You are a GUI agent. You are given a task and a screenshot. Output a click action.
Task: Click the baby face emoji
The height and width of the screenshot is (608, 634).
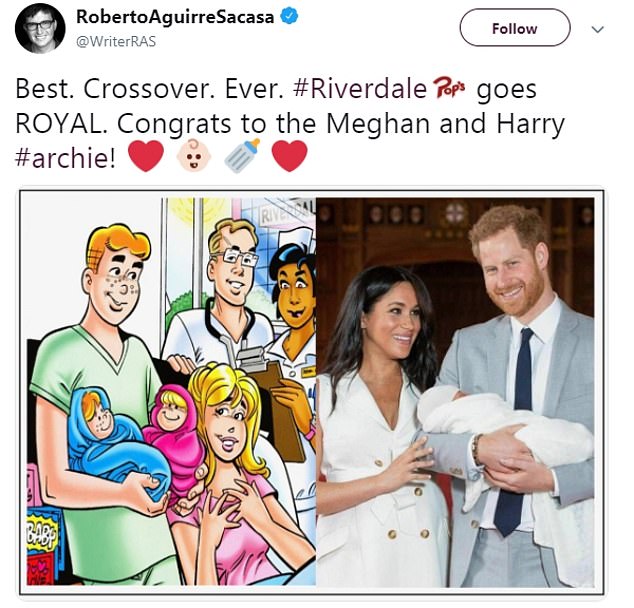click(x=194, y=156)
